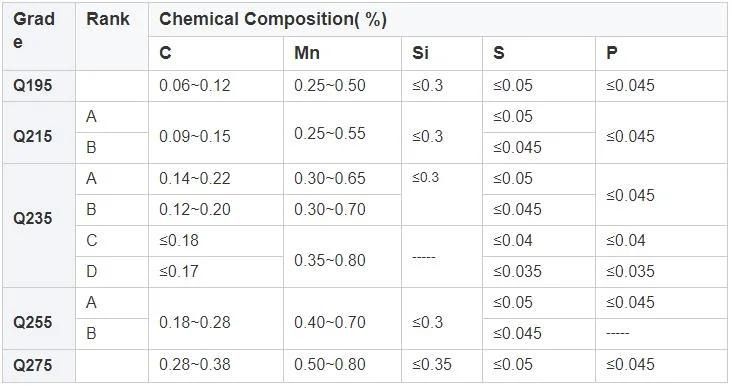Viewport: 732px width, 386px height.
Task: Select the 0.06~0.12 carbon value cell
Action: pyautogui.click(x=216, y=86)
